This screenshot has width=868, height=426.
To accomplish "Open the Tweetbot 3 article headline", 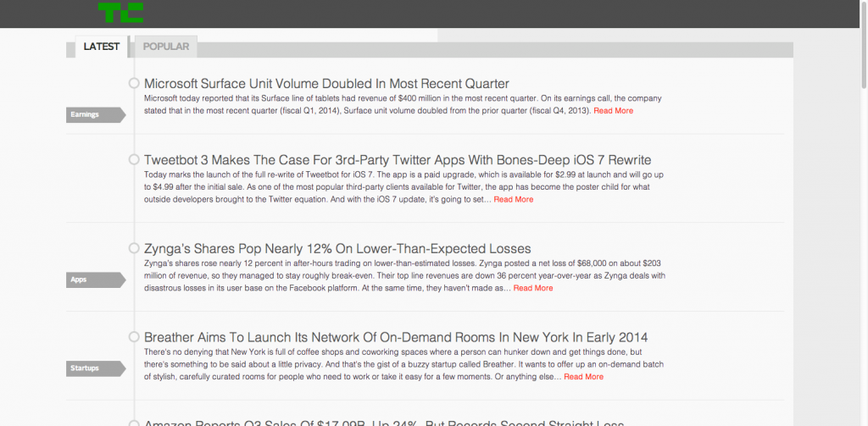I will [x=398, y=160].
